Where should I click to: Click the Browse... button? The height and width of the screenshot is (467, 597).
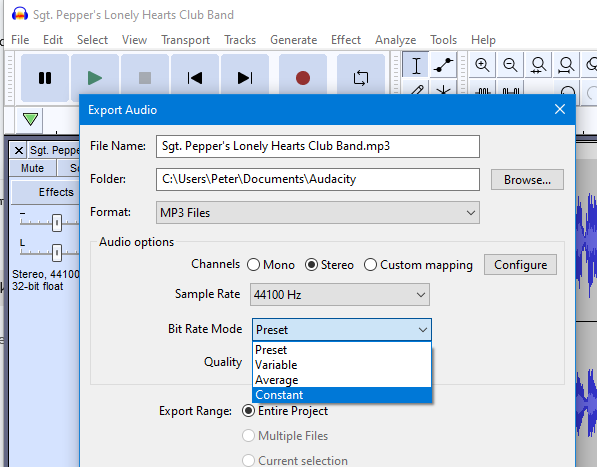click(527, 180)
